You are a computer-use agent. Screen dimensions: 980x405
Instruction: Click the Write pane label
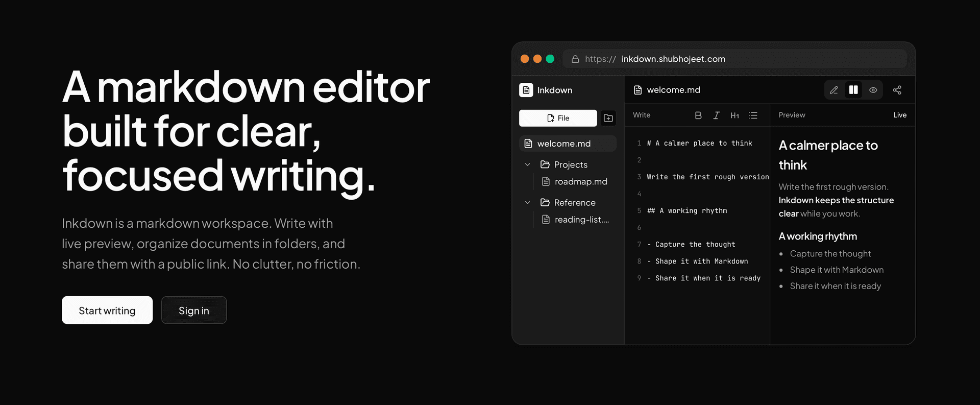pos(642,115)
